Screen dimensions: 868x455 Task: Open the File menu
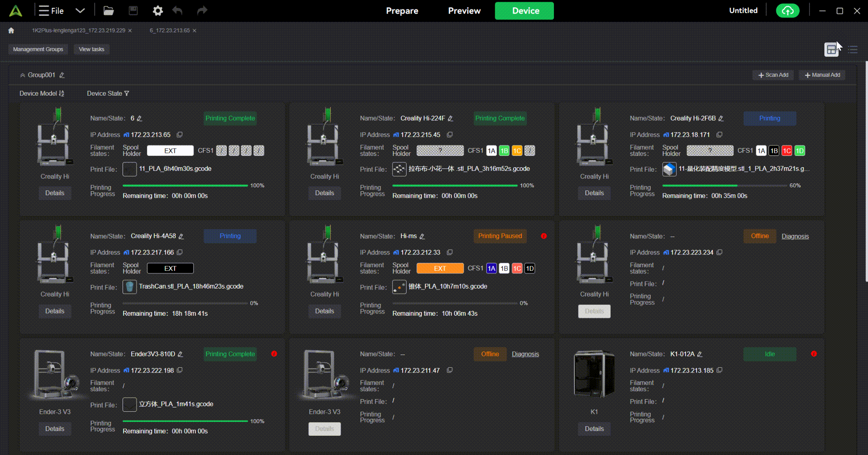pos(51,11)
